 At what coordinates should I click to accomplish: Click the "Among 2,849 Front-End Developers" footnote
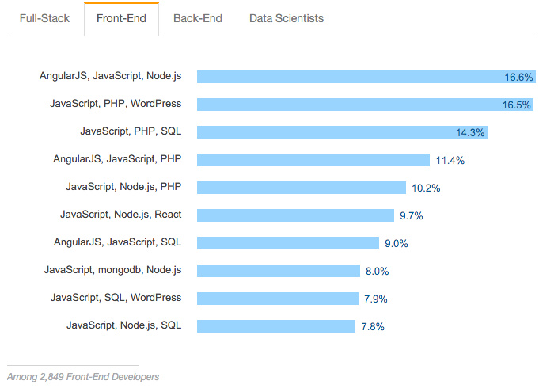coord(83,377)
